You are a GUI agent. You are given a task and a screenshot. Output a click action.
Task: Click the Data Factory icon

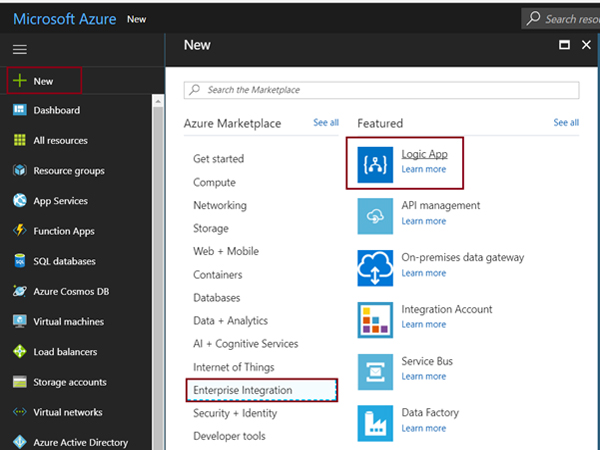(x=376, y=421)
